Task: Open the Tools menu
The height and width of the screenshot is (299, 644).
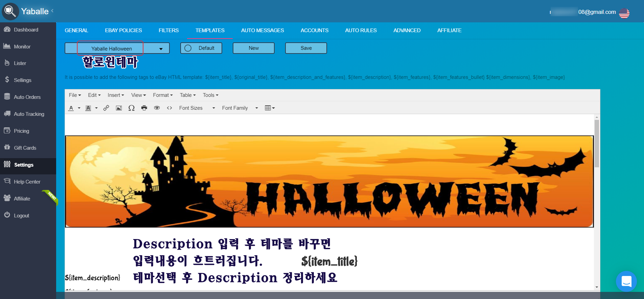Action: click(x=211, y=95)
